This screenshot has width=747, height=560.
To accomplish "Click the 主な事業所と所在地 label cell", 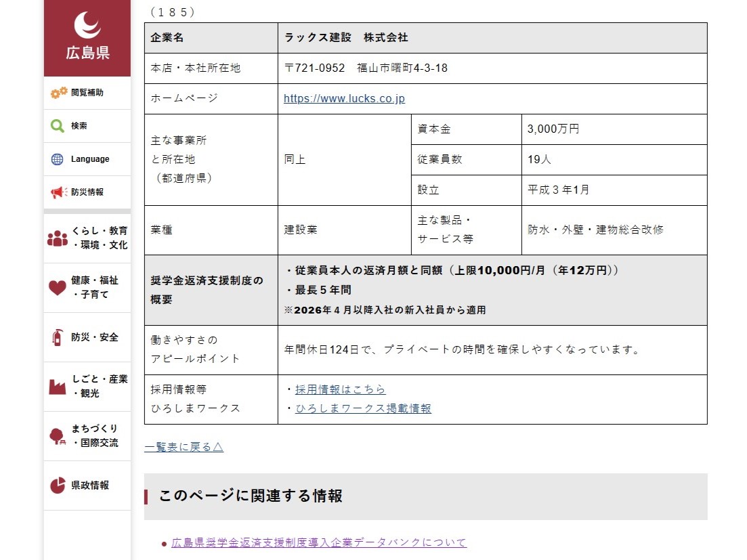I will point(211,160).
